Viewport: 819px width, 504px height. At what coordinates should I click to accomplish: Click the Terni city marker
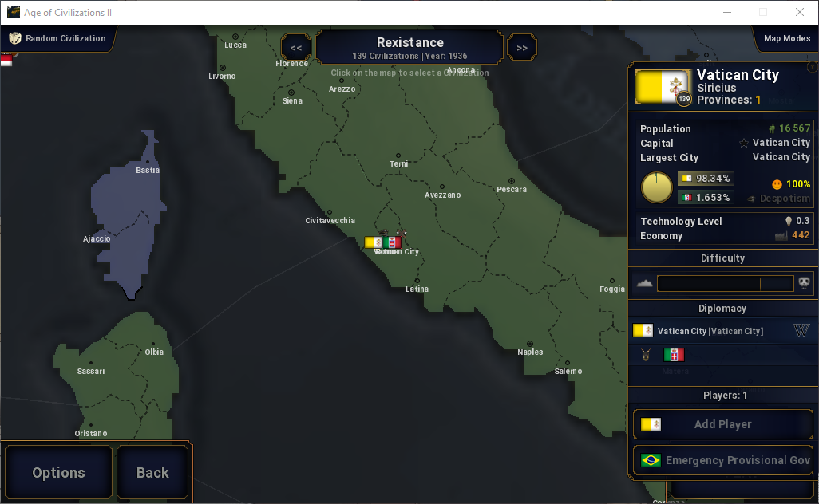coord(398,156)
